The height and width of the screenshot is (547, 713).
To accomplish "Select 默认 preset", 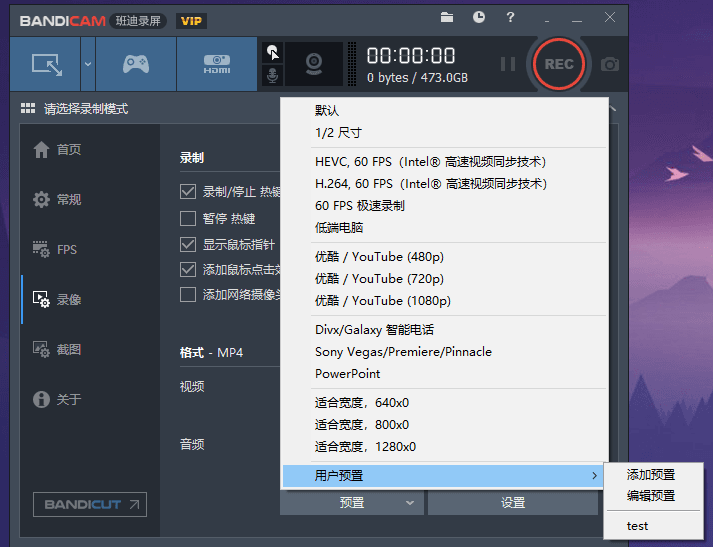I will coord(444,110).
